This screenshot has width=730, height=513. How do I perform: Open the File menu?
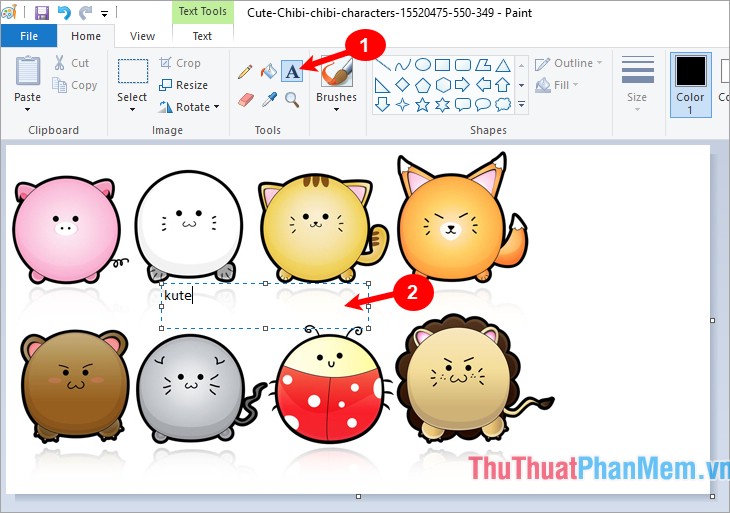(x=29, y=36)
